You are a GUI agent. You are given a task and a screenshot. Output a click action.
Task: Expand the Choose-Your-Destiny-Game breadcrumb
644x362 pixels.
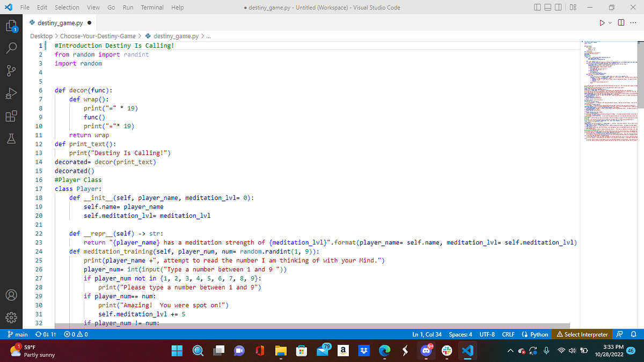(x=98, y=36)
